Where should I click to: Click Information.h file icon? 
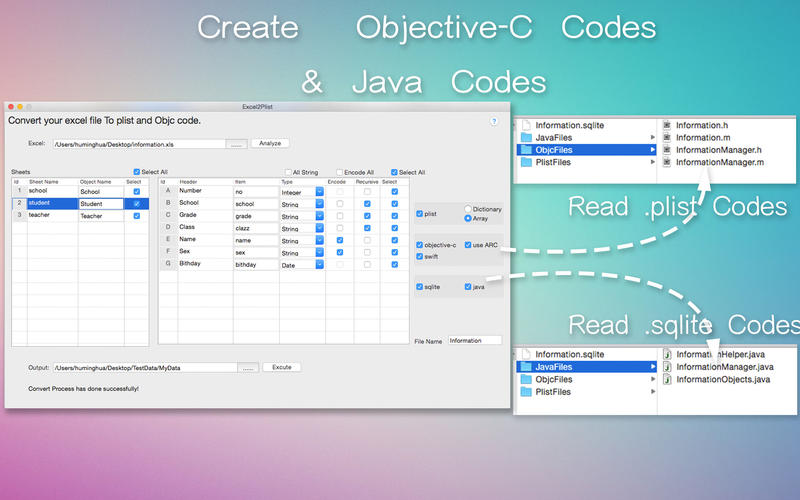pos(666,125)
